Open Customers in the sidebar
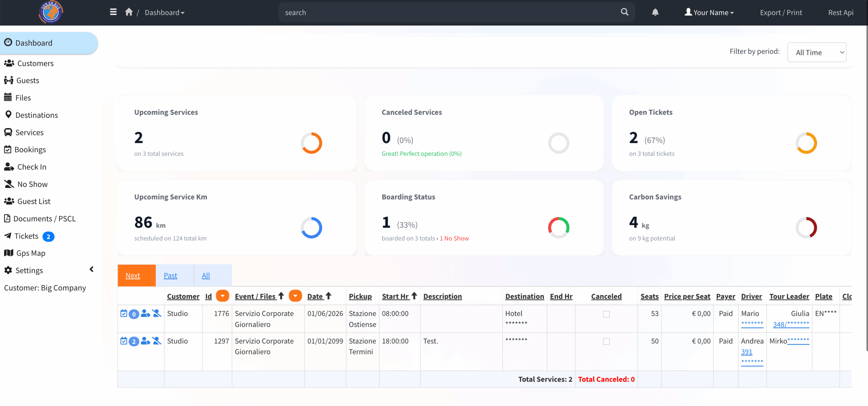 tap(29, 63)
